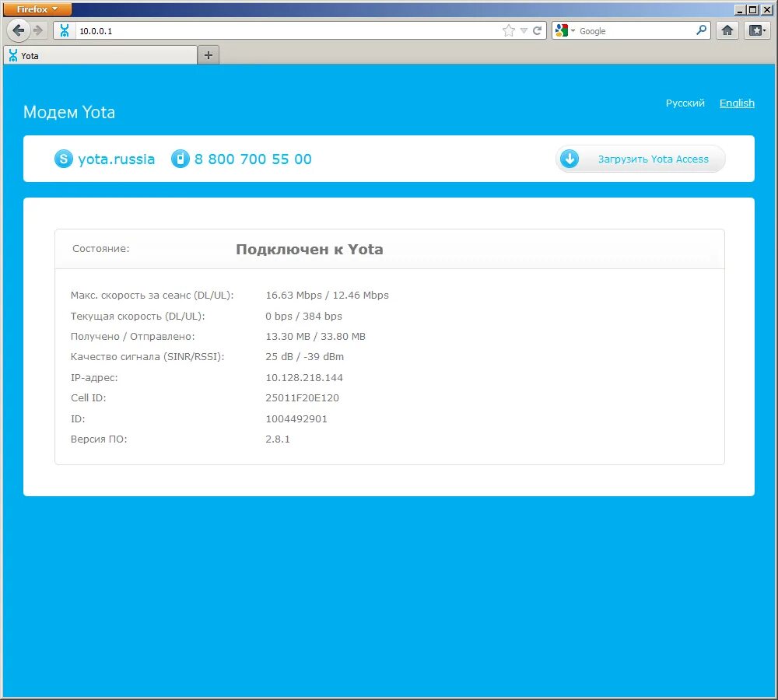Go to the Firefox home page
778x700 pixels.
[x=727, y=30]
